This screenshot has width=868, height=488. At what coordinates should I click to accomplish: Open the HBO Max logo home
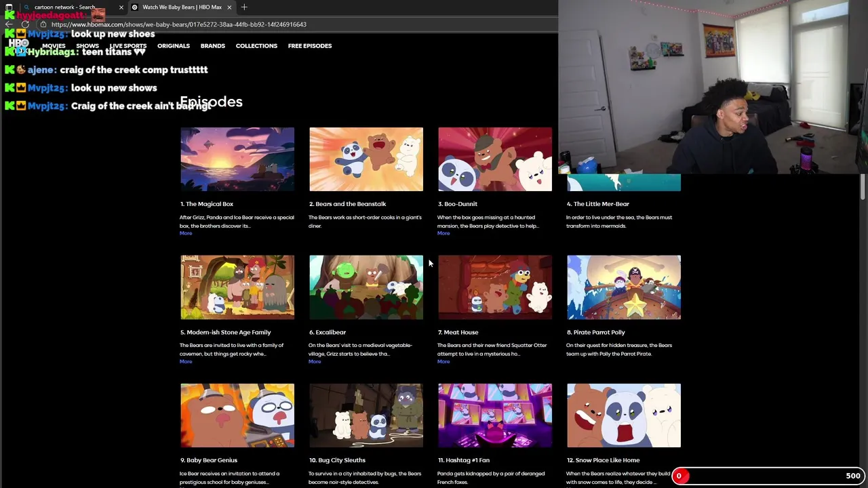click(19, 46)
